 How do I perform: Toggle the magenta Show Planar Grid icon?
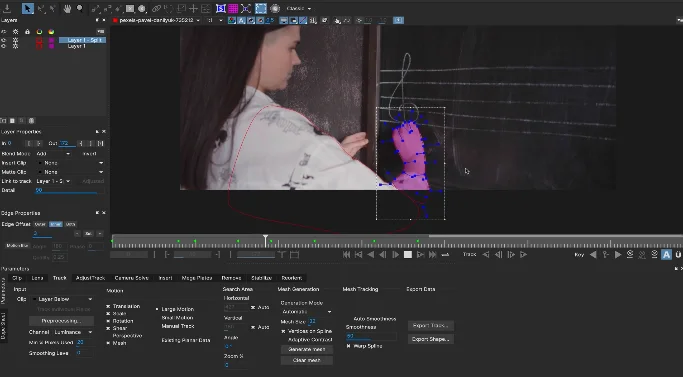click(x=233, y=8)
